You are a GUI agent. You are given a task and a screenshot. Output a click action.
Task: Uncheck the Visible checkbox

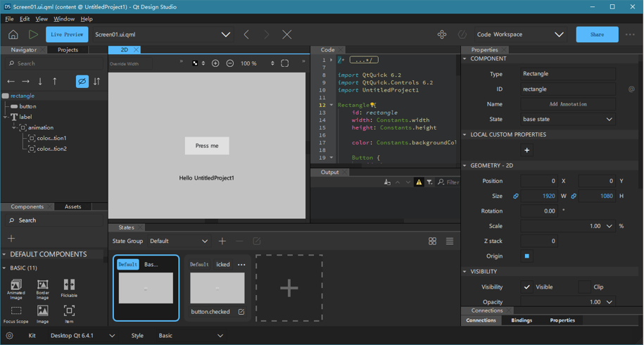(x=527, y=287)
